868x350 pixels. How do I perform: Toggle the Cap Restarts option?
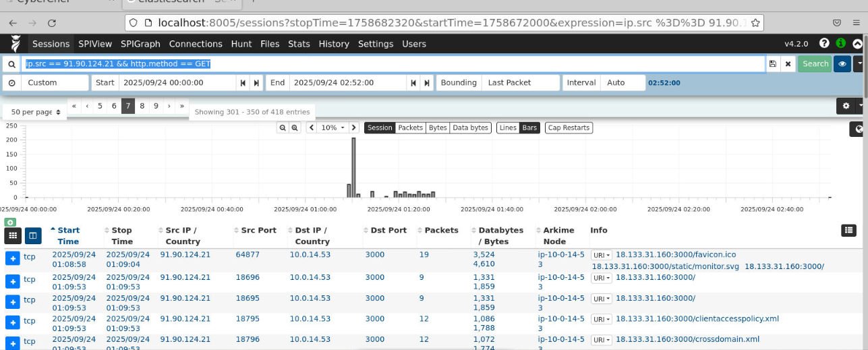pyautogui.click(x=569, y=127)
